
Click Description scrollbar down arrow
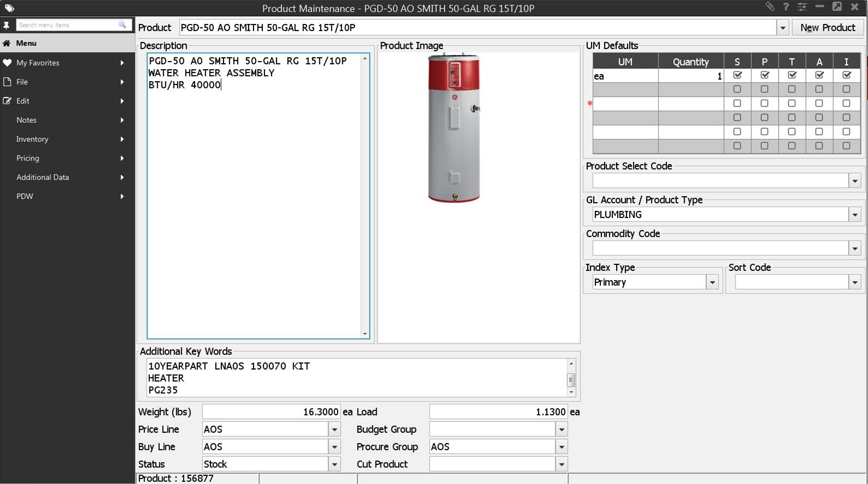pyautogui.click(x=365, y=334)
